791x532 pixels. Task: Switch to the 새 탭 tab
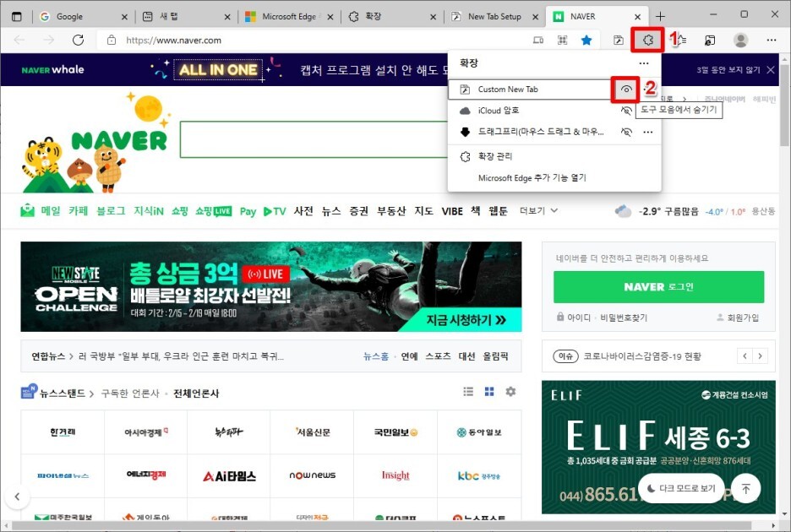(x=186, y=17)
